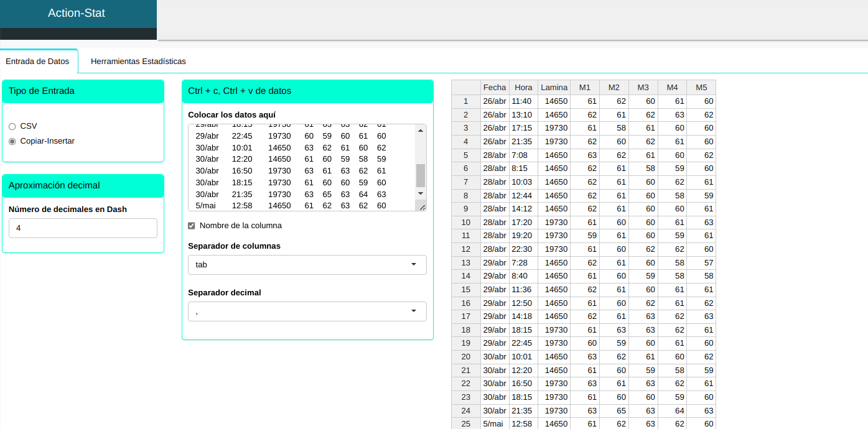Image resolution: width=868 pixels, height=429 pixels.
Task: Click the M1 column header
Action: point(585,88)
